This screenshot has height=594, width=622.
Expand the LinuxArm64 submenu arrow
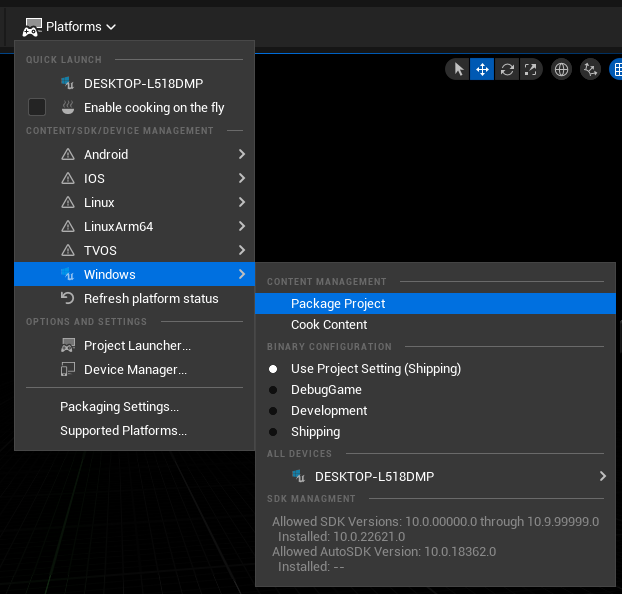[242, 226]
